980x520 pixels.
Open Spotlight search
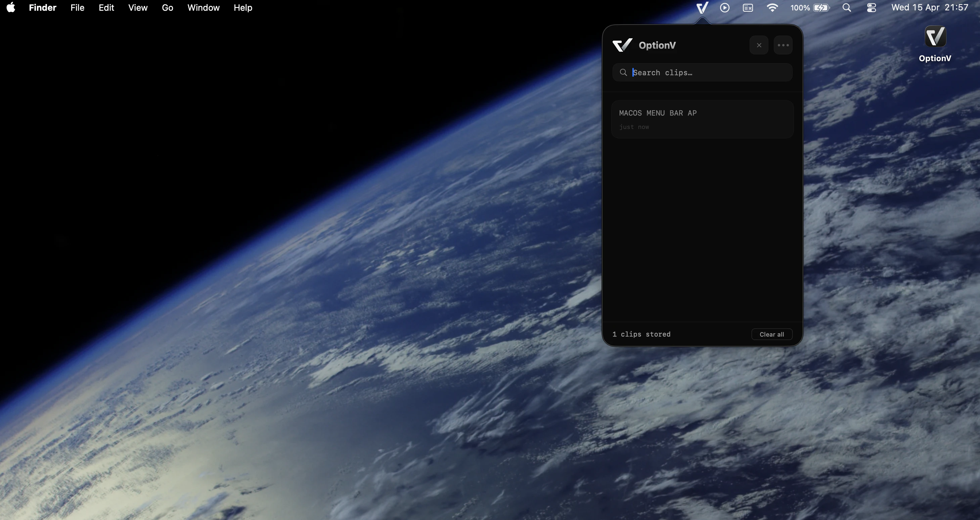846,7
